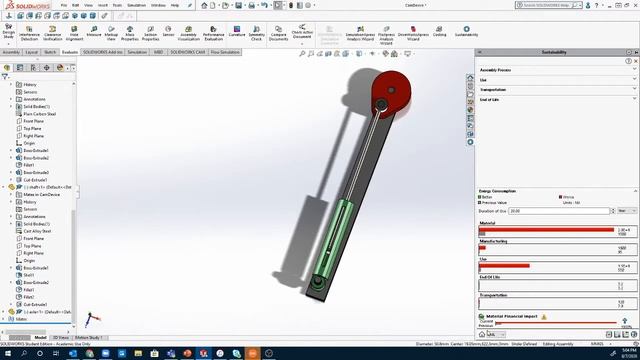This screenshot has width=640, height=360.
Task: Click the SOLIDWORKS icon in Windows taskbar
Action: (203, 353)
